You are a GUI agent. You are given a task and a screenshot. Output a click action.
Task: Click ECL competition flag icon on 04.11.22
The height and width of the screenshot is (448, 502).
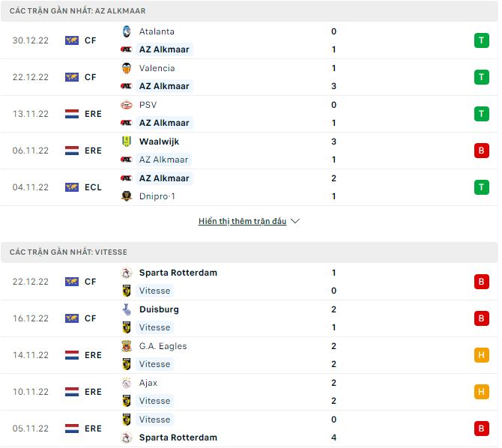[72, 187]
